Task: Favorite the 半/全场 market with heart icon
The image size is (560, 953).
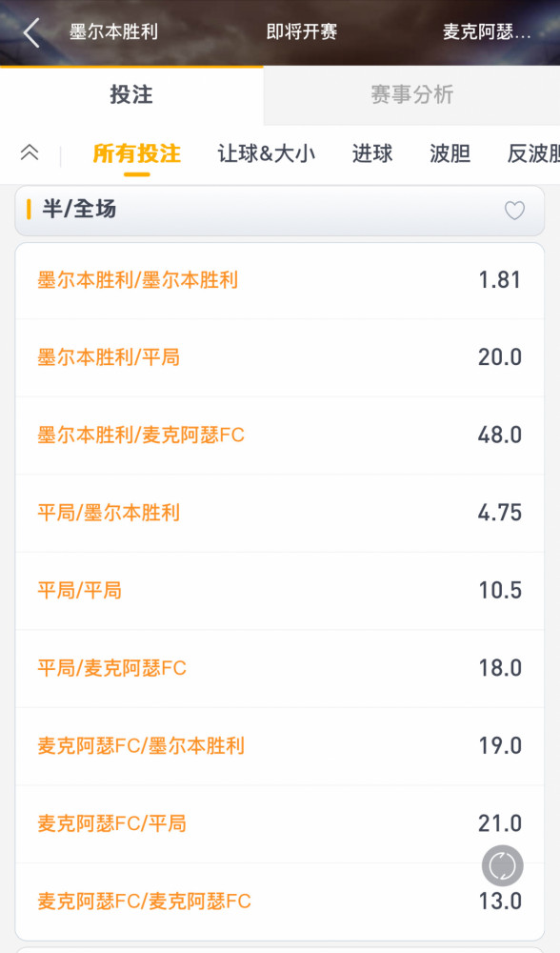Action: pyautogui.click(x=514, y=211)
